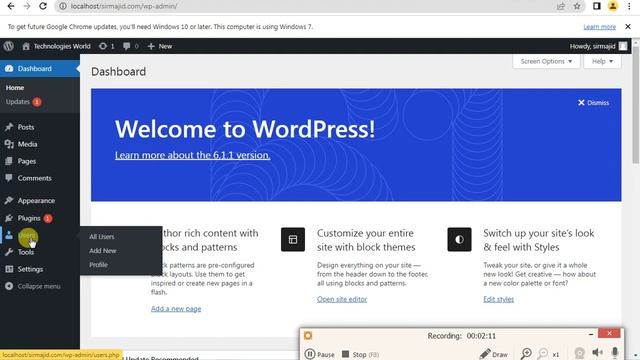Click the address bar URL
This screenshot has width=640, height=360.
click(124, 6)
